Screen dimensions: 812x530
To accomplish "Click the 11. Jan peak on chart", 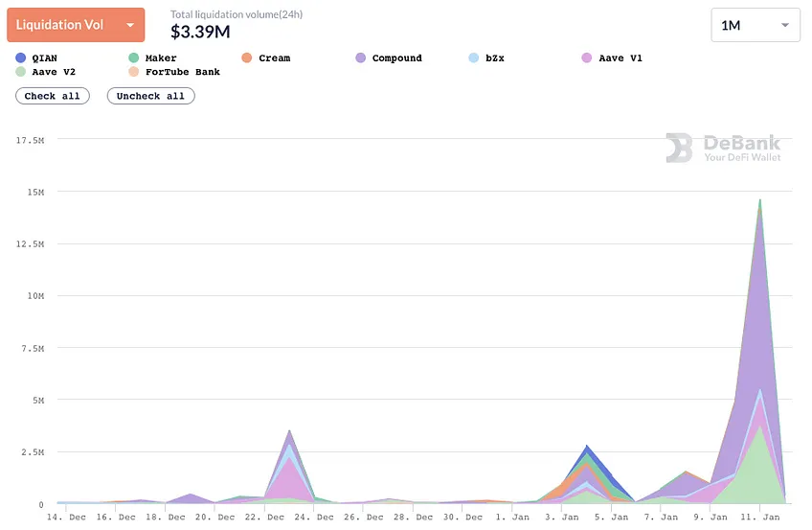I will [x=759, y=200].
